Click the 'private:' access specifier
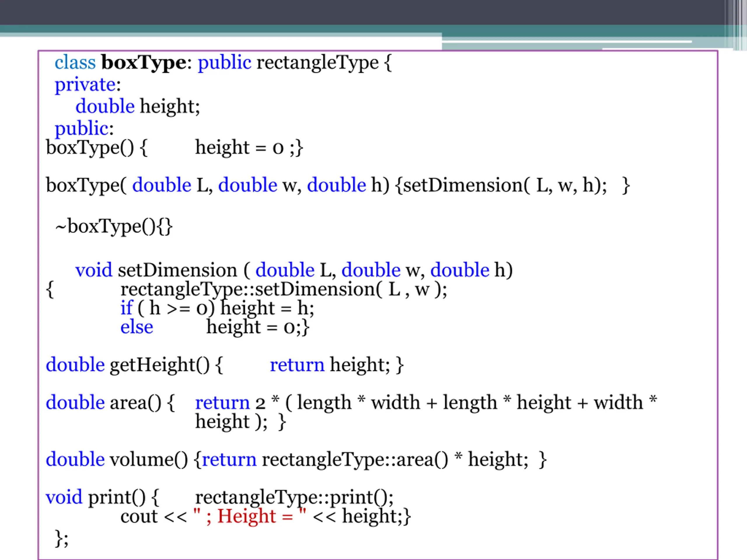Viewport: 747px width, 560px height. pos(88,84)
